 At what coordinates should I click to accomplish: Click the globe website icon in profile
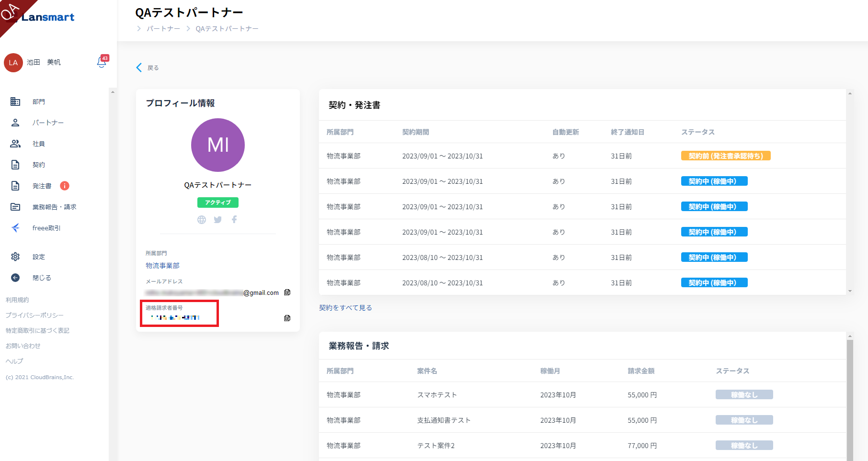202,220
